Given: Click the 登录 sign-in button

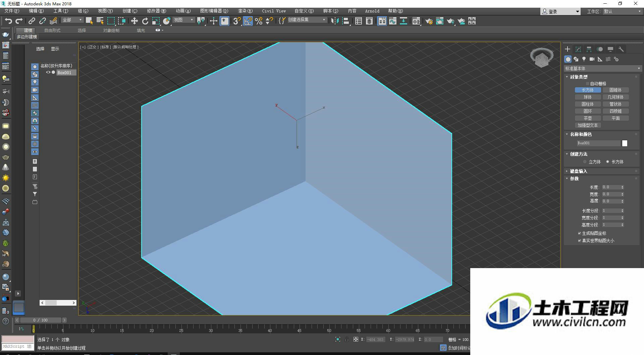Looking at the screenshot, I should tap(560, 11).
